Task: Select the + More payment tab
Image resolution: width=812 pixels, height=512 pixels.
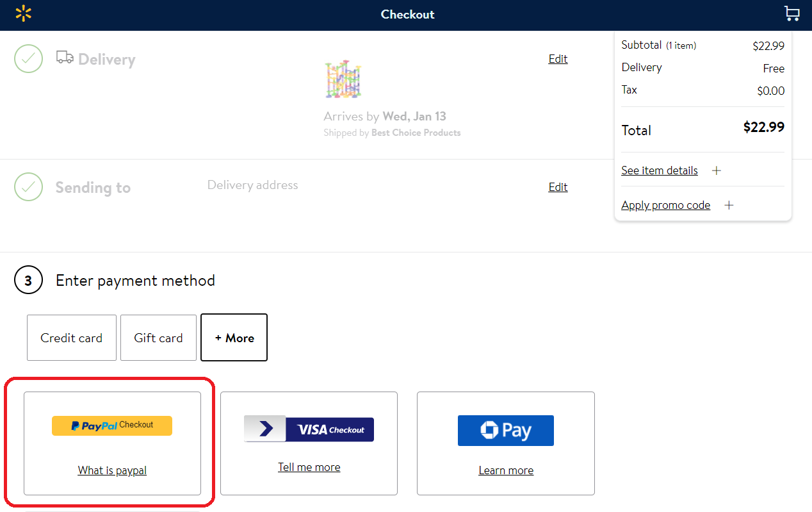Action: [x=234, y=338]
